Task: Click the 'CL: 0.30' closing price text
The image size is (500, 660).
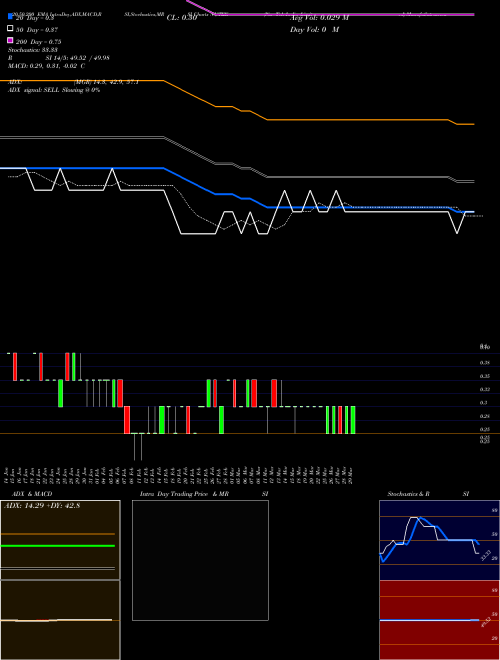Action: click(x=182, y=18)
